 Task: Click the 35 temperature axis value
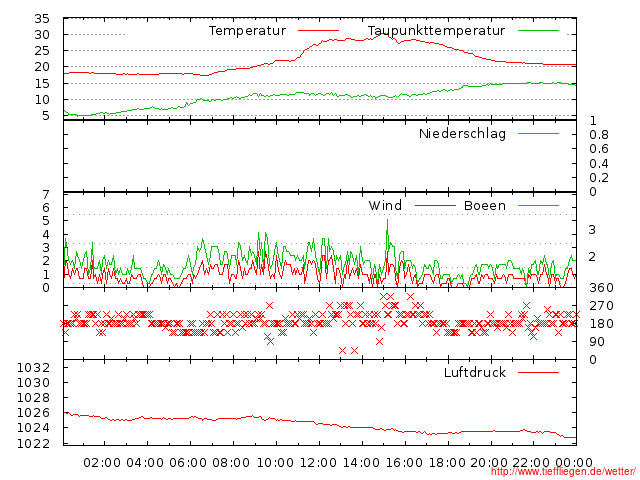(42, 19)
